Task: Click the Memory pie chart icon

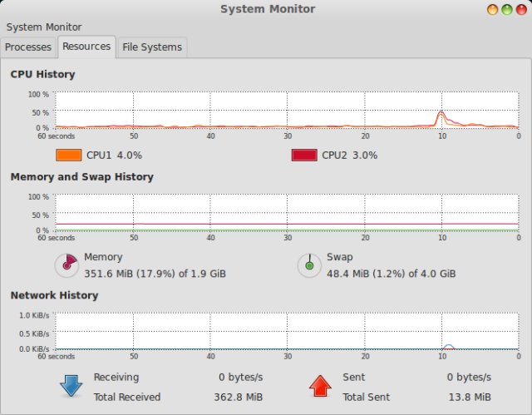Action: click(66, 265)
